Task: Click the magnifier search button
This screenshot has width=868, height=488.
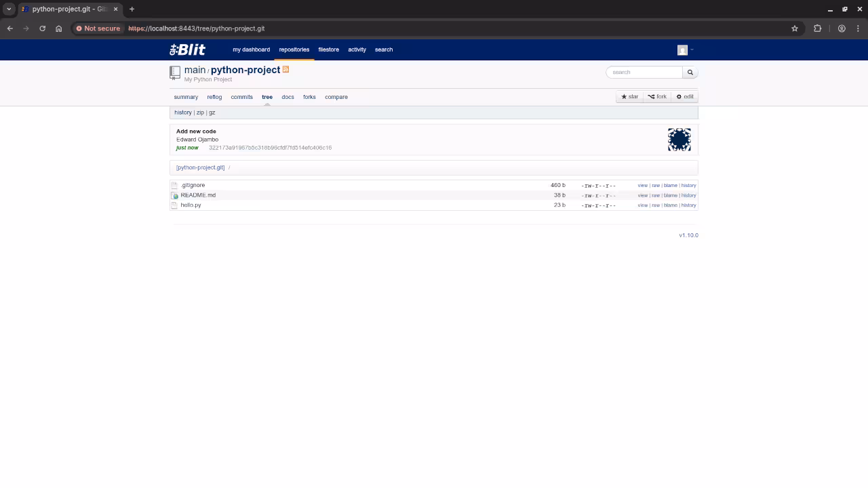Action: pyautogui.click(x=690, y=72)
